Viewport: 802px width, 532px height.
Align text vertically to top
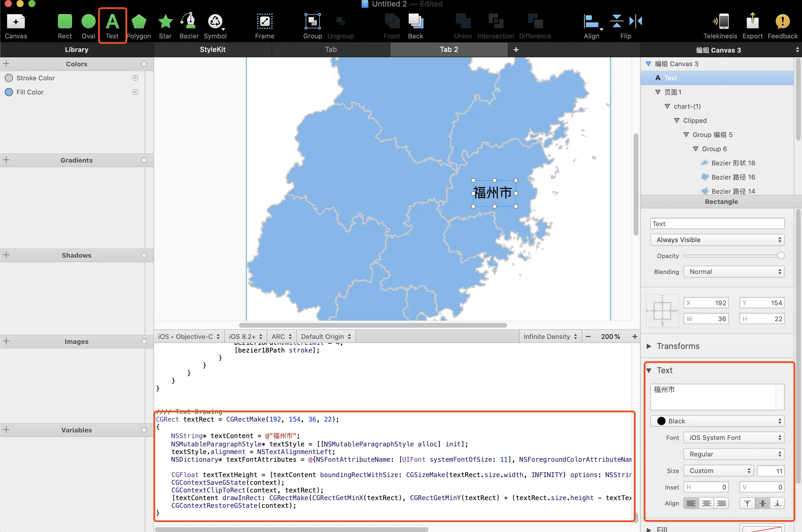pos(747,503)
